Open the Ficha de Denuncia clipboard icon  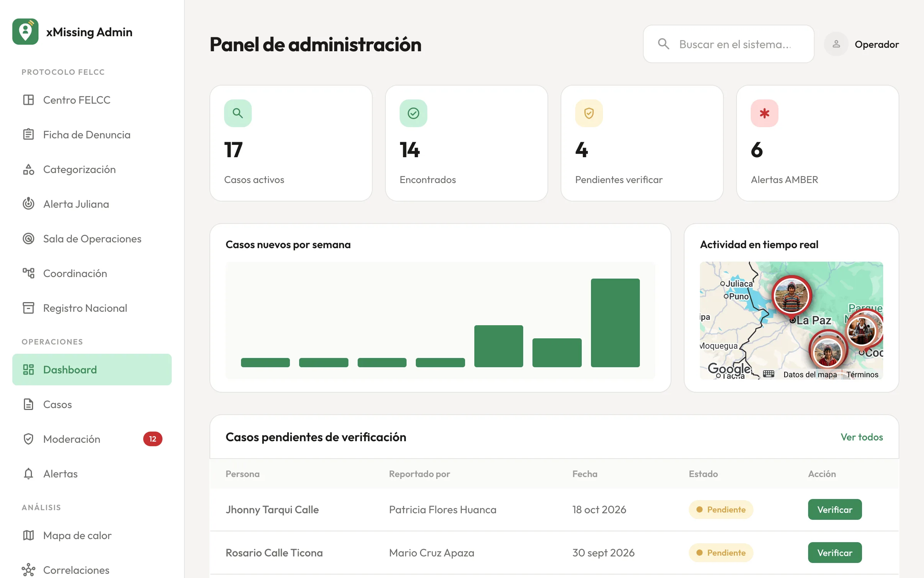[x=28, y=134]
